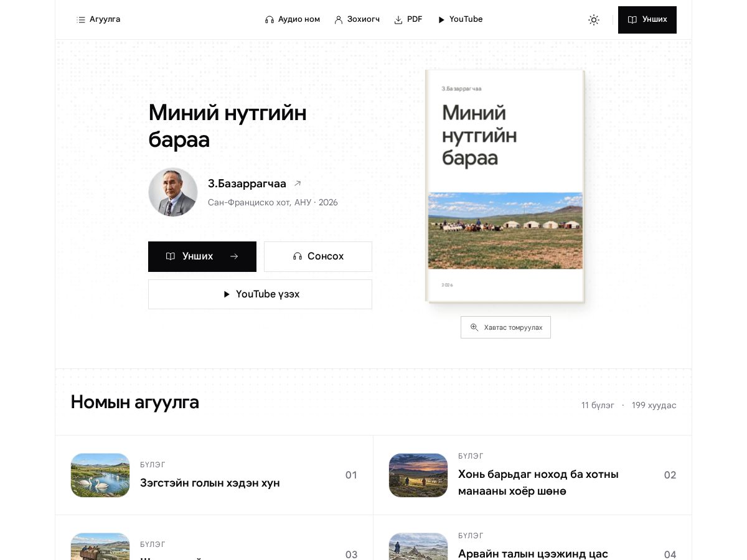Screen dimensions: 747x560
Task: Open chapter 02 Хонь барьдаг ноход
Action: point(533,475)
